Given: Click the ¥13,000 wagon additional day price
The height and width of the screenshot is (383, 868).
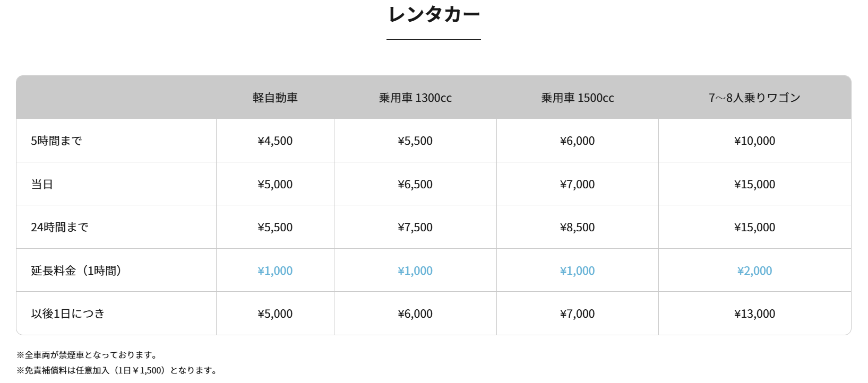Looking at the screenshot, I should [x=754, y=314].
